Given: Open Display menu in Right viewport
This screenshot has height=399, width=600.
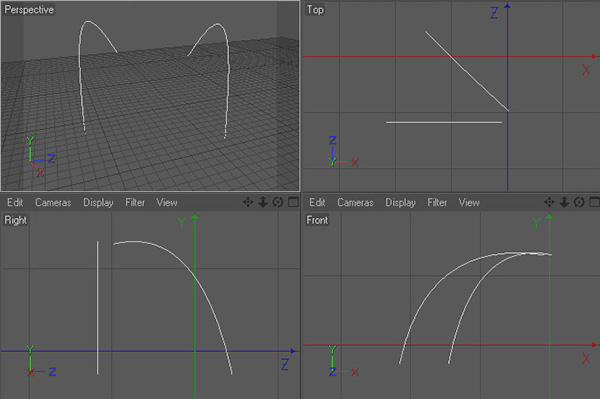Looking at the screenshot, I should click(98, 203).
